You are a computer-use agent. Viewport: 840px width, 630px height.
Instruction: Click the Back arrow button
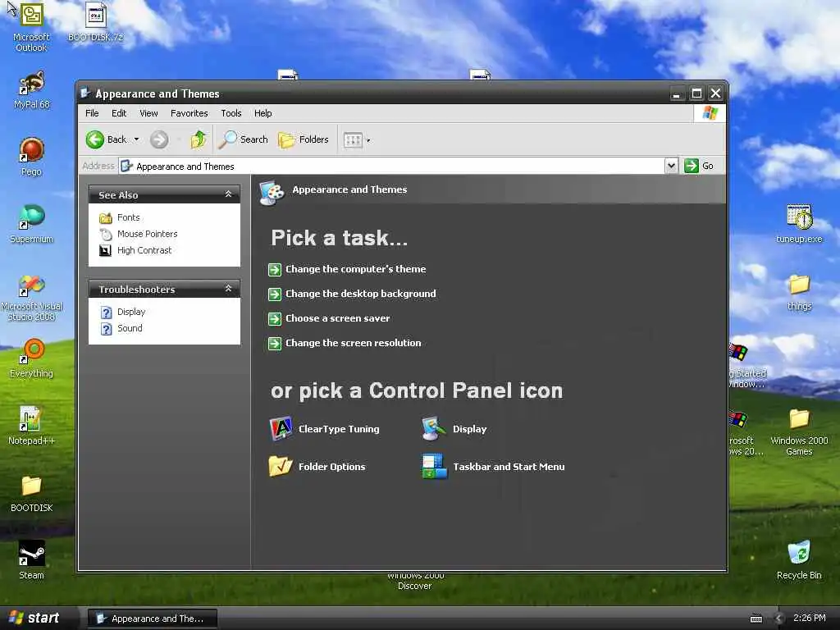point(106,139)
